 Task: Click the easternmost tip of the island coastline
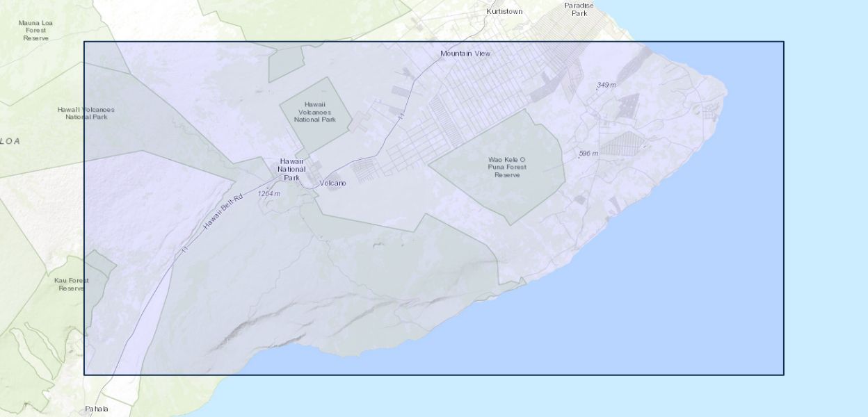click(728, 90)
